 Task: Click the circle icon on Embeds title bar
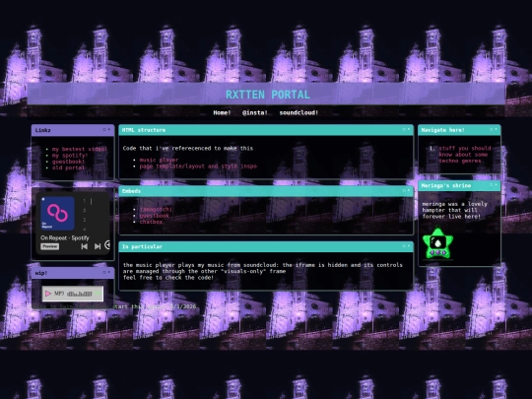(404, 191)
